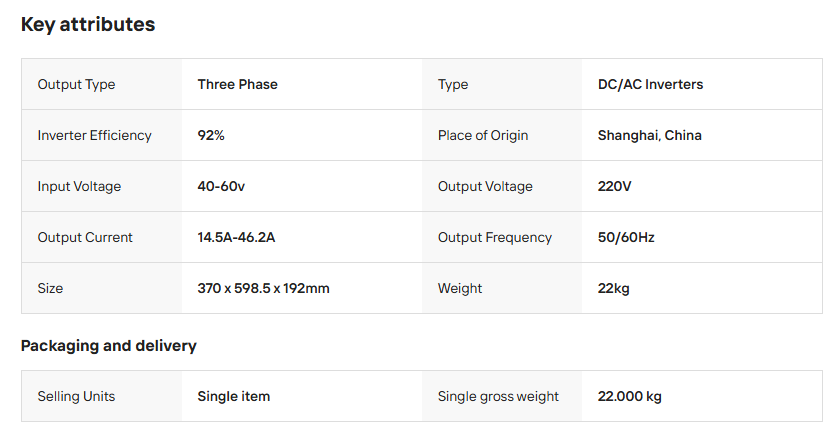The width and height of the screenshot is (839, 441).
Task: Select the 50/60Hz frequency value
Action: pos(626,237)
